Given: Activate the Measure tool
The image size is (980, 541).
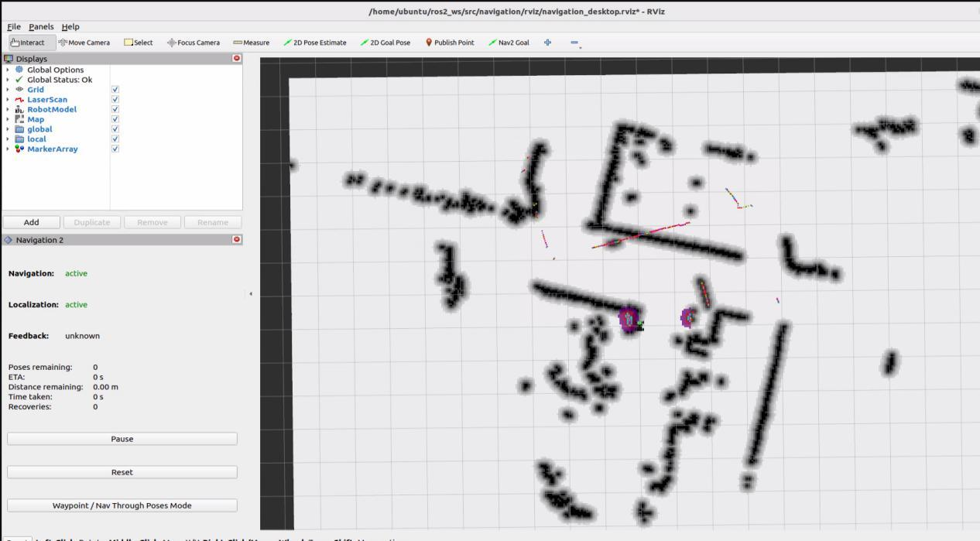Looking at the screenshot, I should click(251, 43).
